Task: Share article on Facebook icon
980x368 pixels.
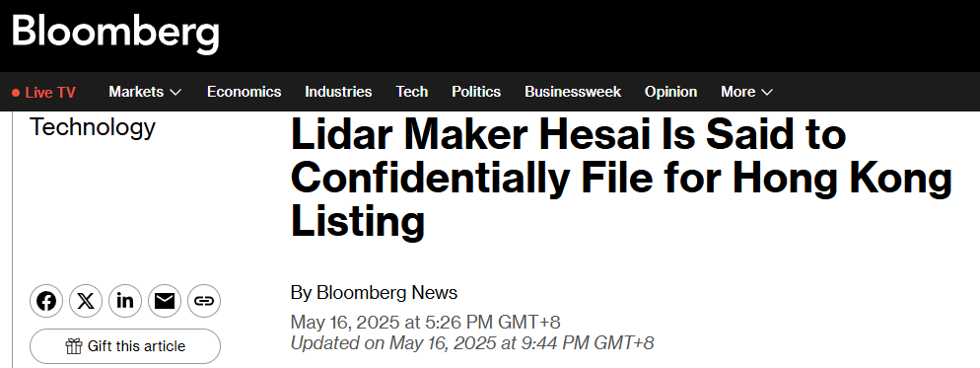Action: [x=46, y=301]
